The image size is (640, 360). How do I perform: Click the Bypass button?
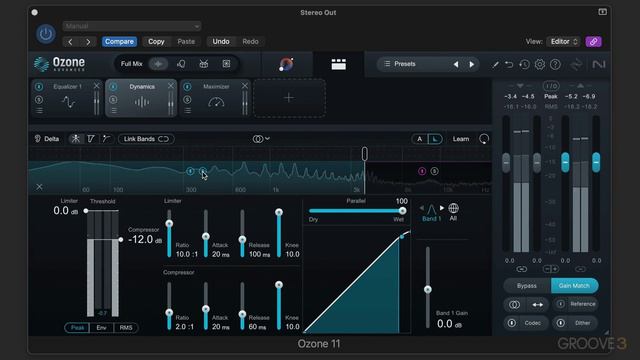[527, 286]
